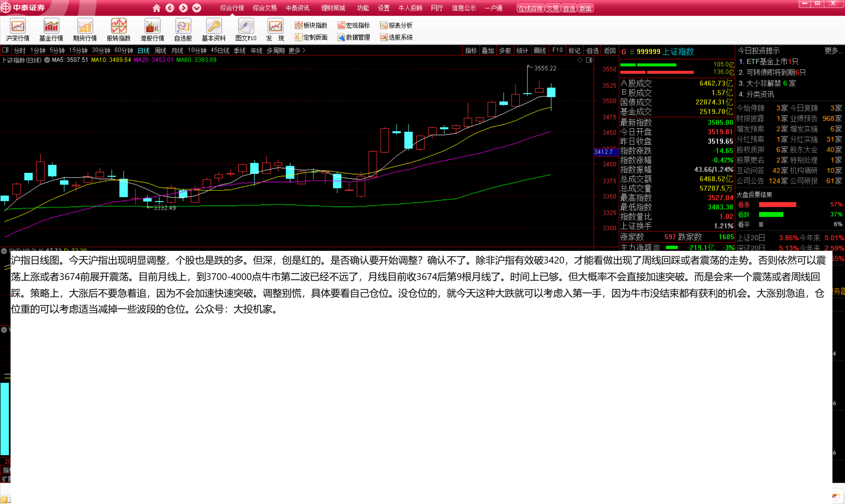This screenshot has height=504, width=845.
Task: Switch to 周线 weekly chart
Action: click(160, 50)
